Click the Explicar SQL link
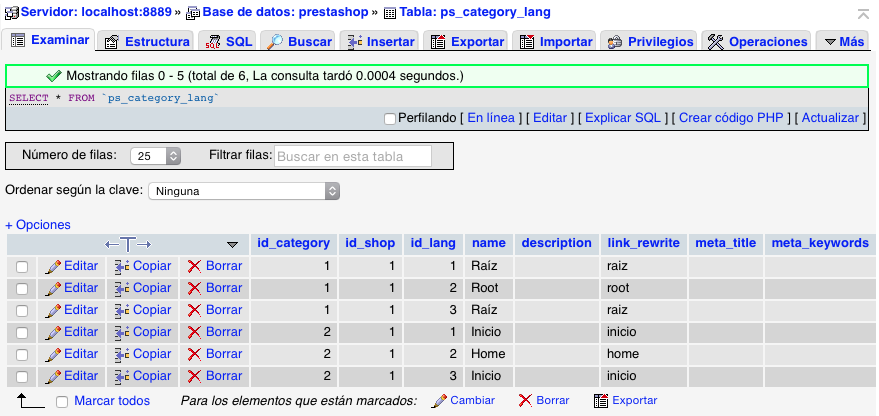879x416 pixels. click(623, 118)
